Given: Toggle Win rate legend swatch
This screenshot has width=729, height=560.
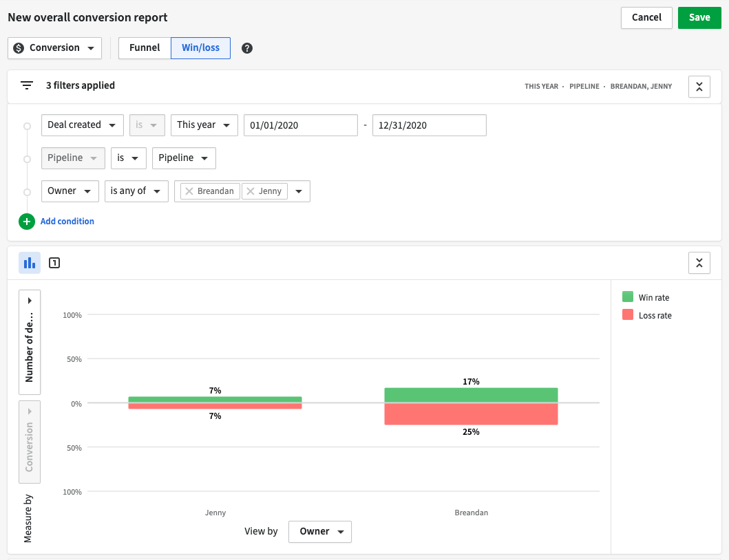Looking at the screenshot, I should tap(628, 297).
